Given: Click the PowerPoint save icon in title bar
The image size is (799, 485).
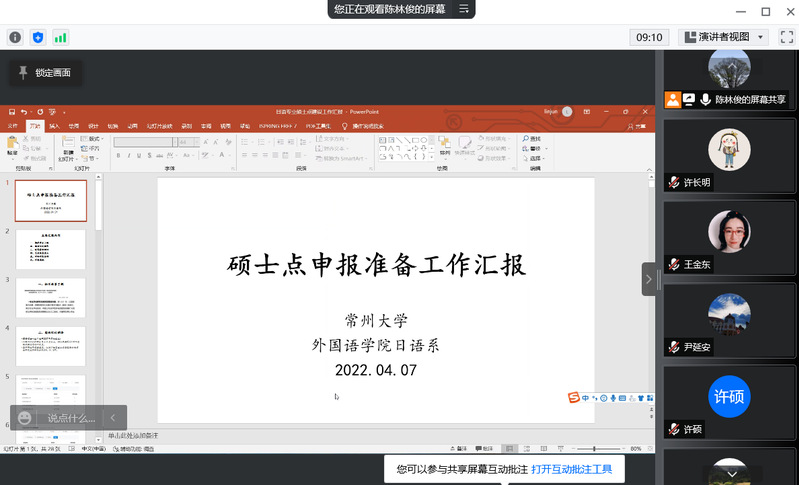Looking at the screenshot, I should tap(12, 111).
